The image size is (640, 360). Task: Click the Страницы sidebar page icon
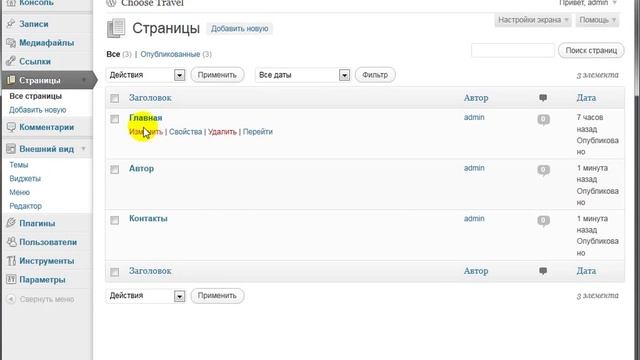[11, 80]
